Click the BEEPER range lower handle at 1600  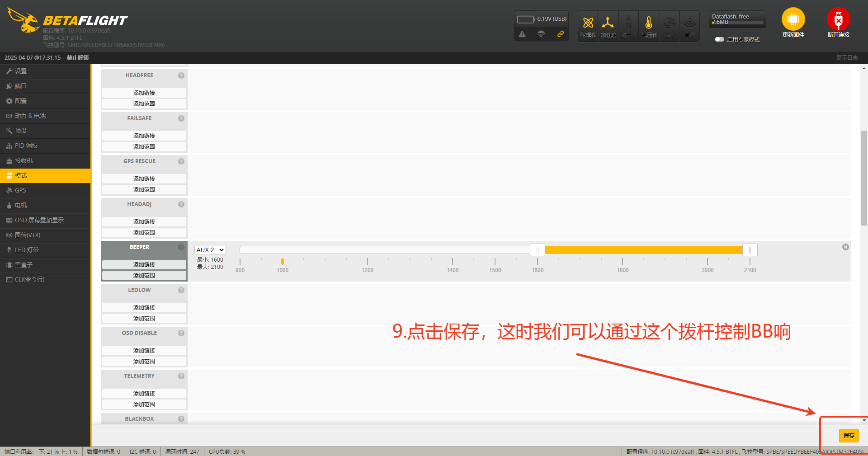[x=538, y=250]
